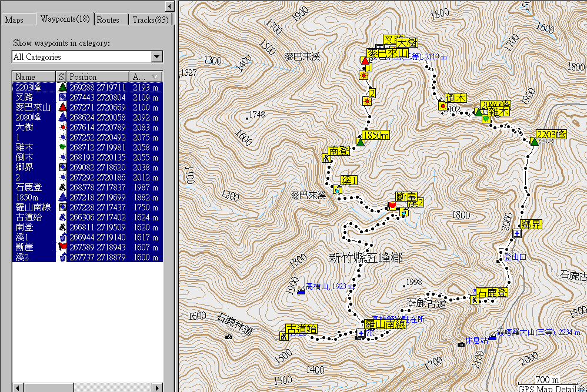Click position 267292 2720186 of waypoint 2
This screenshot has width=587, height=392.
click(x=97, y=177)
